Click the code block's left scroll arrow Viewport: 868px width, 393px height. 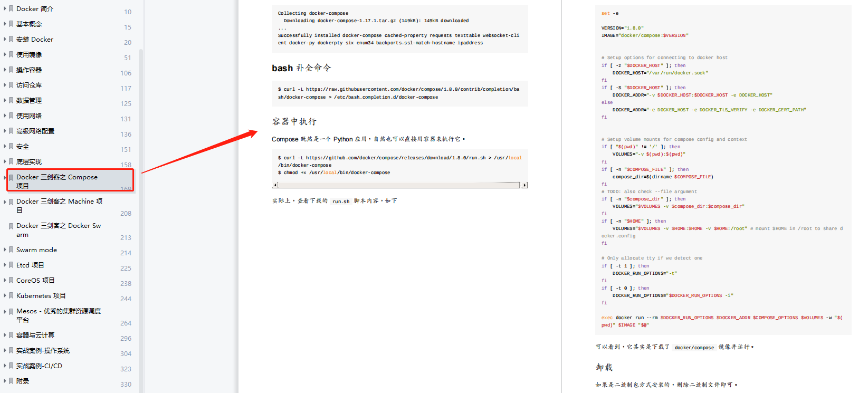tap(275, 185)
